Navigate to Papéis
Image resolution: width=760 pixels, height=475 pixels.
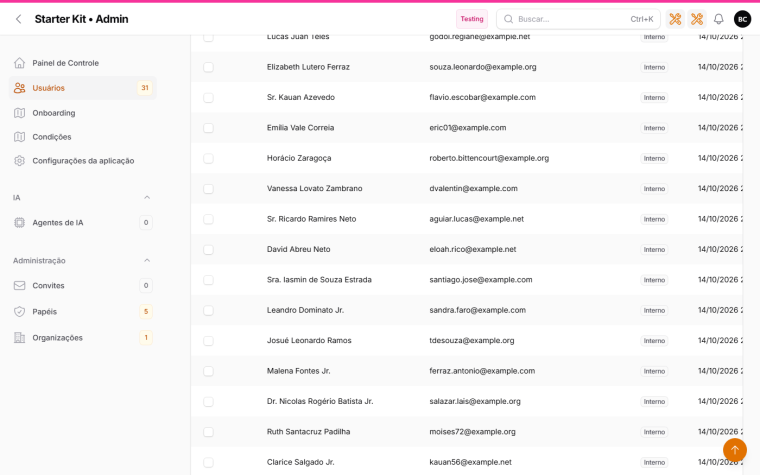click(x=82, y=312)
